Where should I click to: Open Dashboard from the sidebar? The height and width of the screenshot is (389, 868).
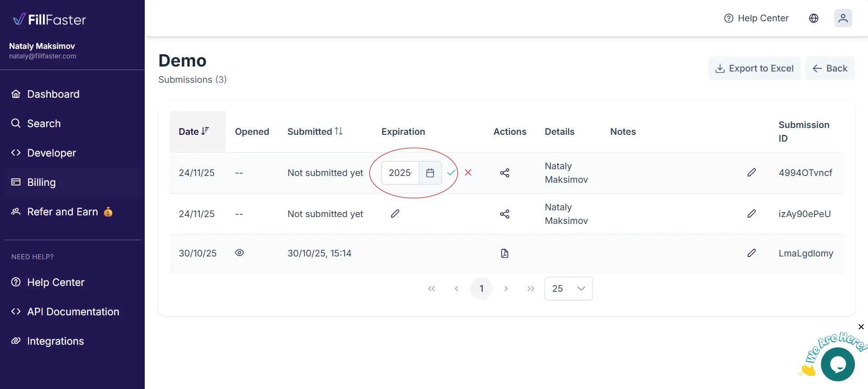(x=53, y=94)
